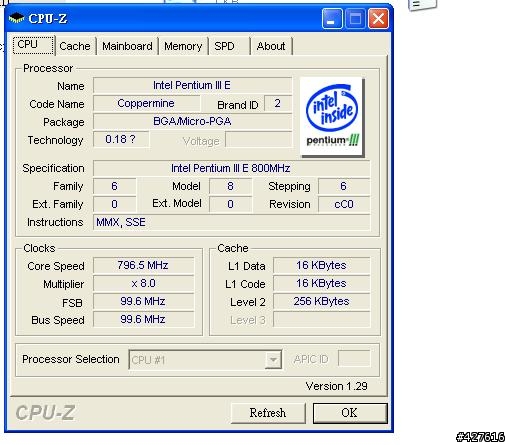This screenshot has height=445, width=512.
Task: Expand the Processor Selection dropdown arrow
Action: (x=273, y=360)
